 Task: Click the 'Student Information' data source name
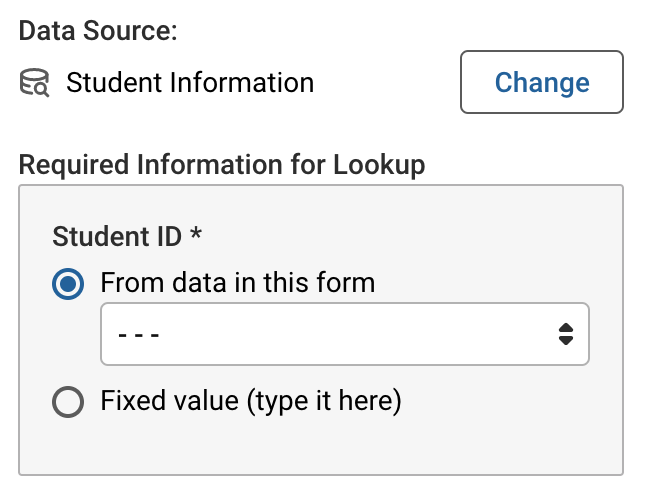pyautogui.click(x=190, y=83)
